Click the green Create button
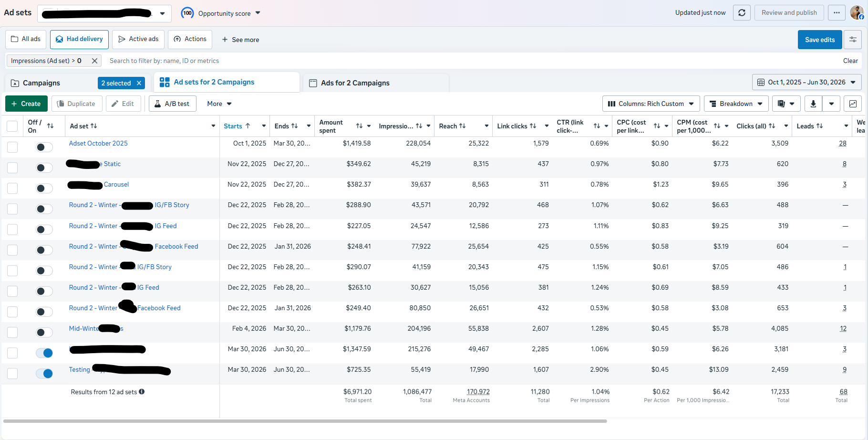The width and height of the screenshot is (868, 440). point(26,104)
